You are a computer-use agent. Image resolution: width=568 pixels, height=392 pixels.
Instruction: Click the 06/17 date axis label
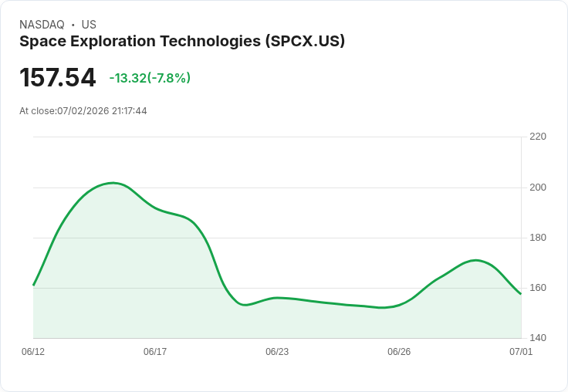click(x=155, y=351)
